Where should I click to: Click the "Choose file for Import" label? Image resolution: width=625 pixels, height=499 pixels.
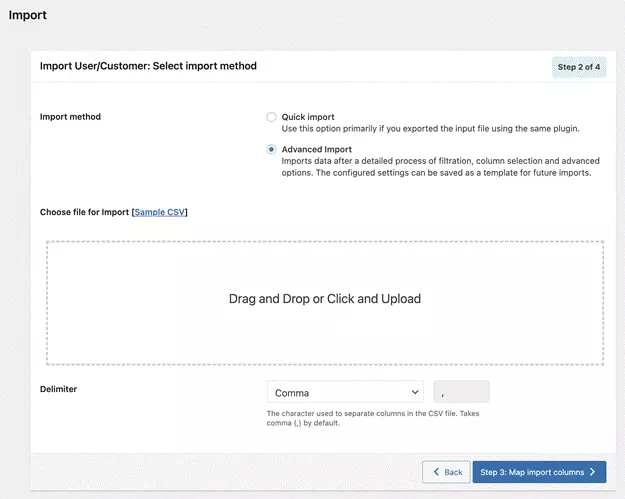(84, 212)
